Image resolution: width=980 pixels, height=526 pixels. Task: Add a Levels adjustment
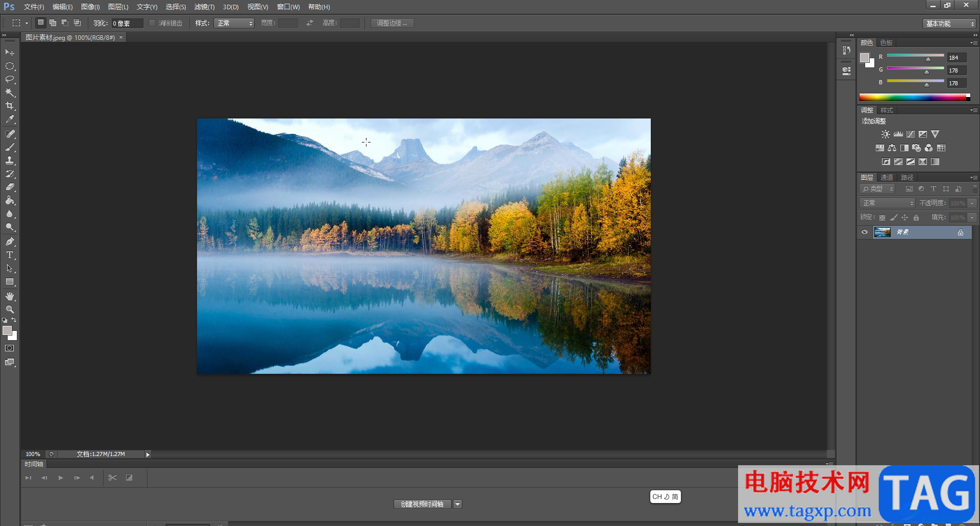(898, 134)
